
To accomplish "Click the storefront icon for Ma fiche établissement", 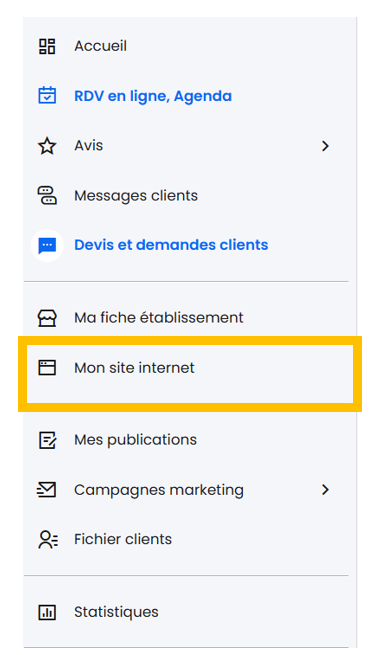I will click(x=47, y=318).
